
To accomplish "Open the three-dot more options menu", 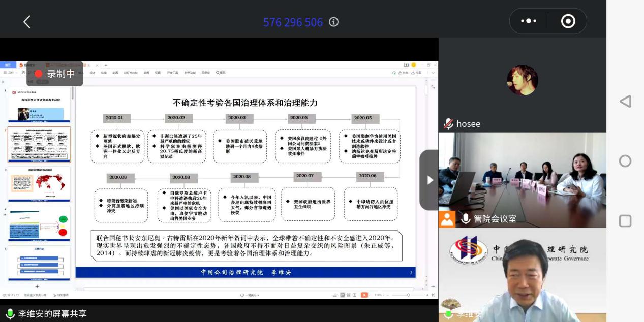I will (529, 21).
